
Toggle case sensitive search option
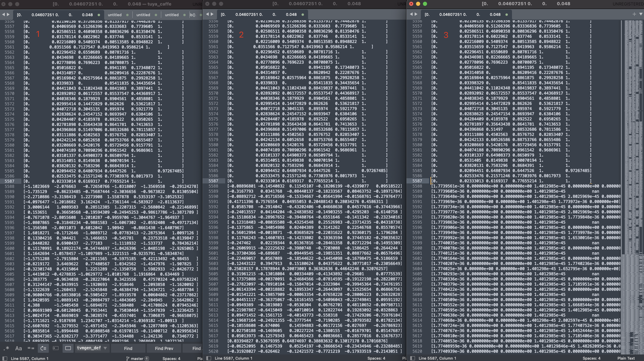click(x=19, y=348)
